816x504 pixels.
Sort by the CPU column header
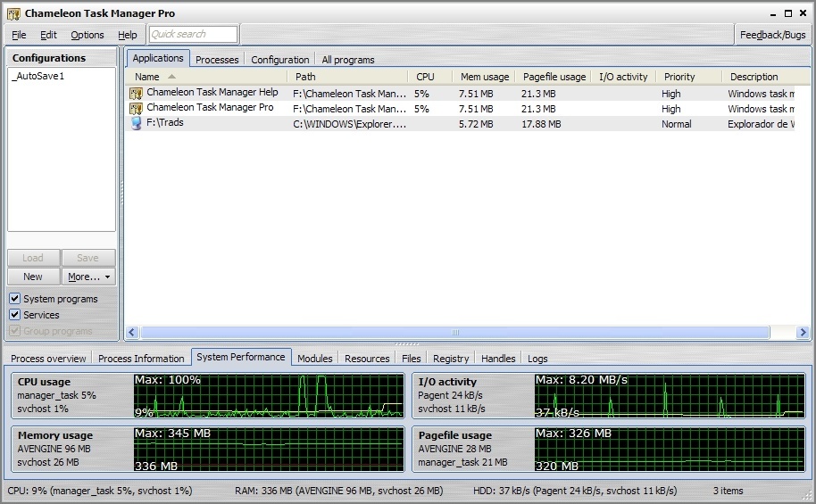(429, 77)
